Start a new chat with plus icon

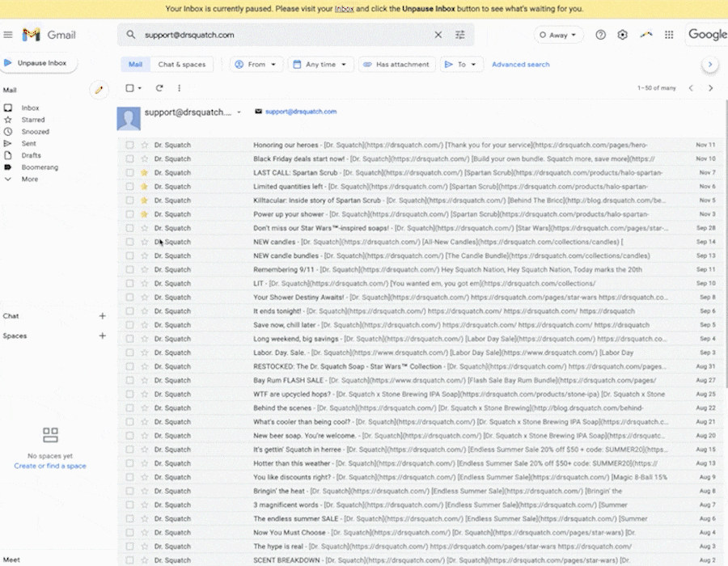(x=102, y=316)
